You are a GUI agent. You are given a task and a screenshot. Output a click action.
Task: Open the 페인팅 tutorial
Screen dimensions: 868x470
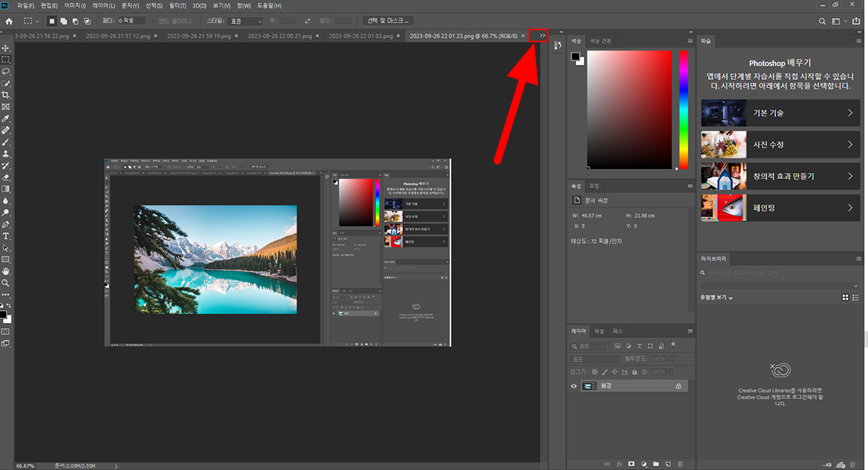[x=780, y=207]
